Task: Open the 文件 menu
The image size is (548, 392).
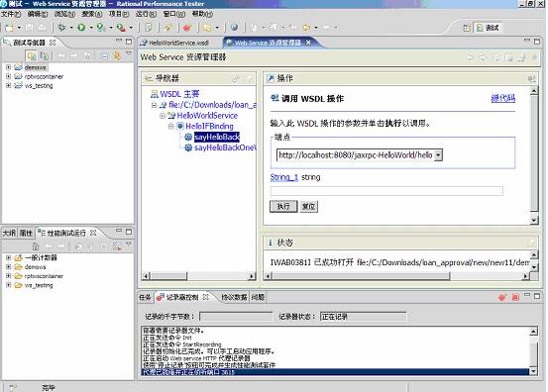Action: pos(11,14)
